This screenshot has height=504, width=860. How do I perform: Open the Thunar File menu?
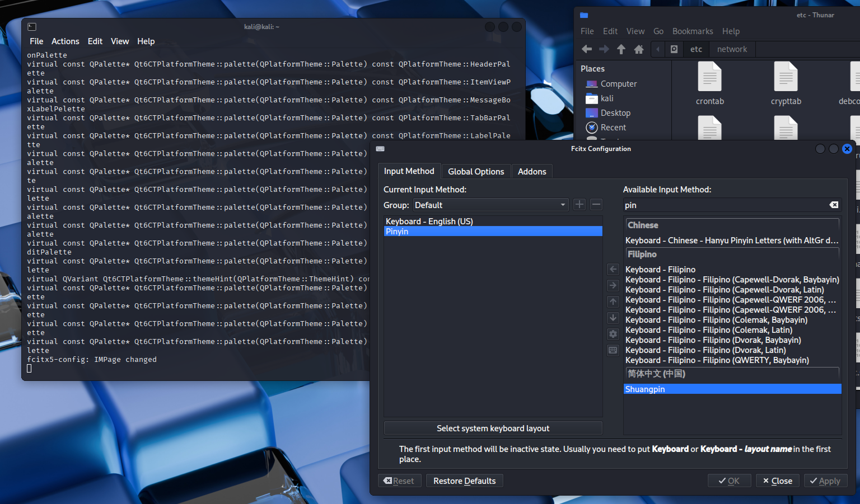point(587,31)
